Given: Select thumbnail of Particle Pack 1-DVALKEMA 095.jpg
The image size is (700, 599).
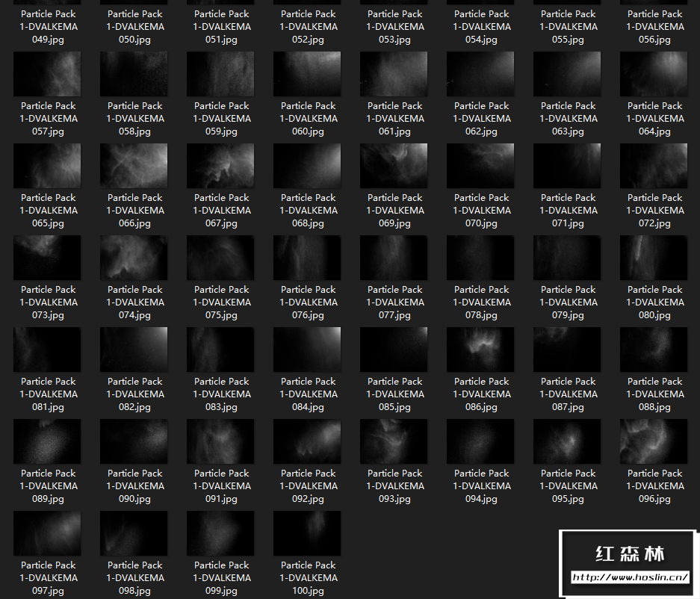Looking at the screenshot, I should [567, 441].
